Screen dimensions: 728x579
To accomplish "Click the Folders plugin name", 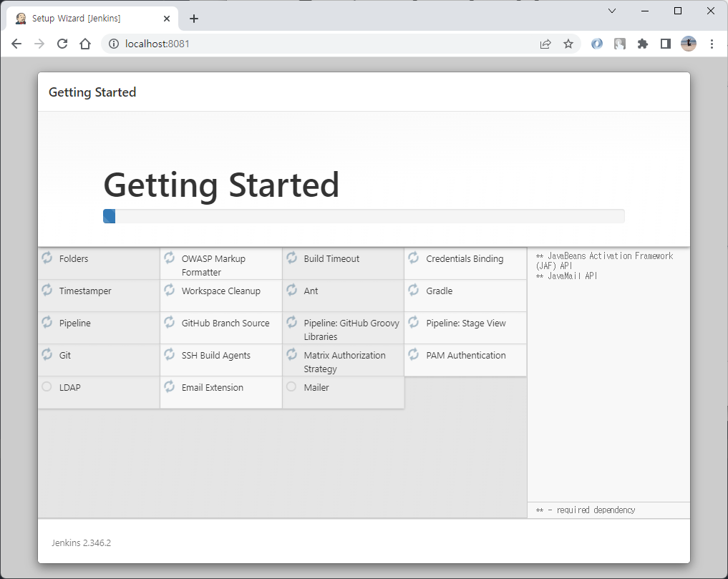I will 74,258.
